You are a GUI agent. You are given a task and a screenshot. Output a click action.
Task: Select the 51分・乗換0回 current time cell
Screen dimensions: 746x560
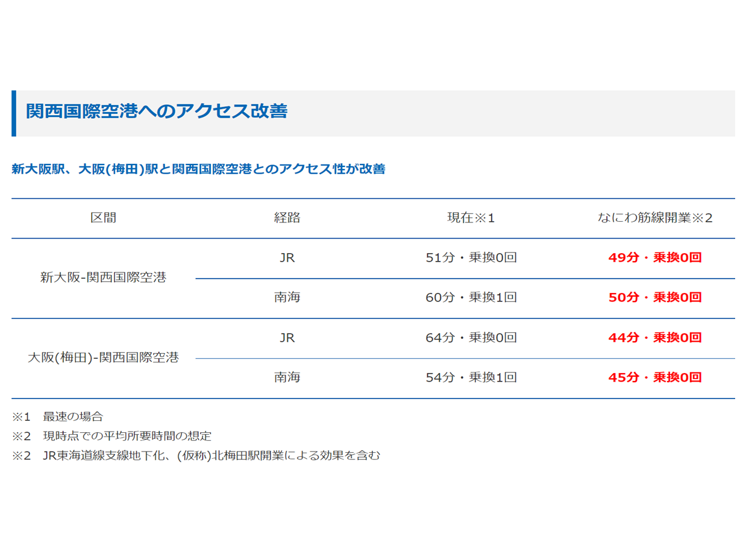tap(471, 258)
